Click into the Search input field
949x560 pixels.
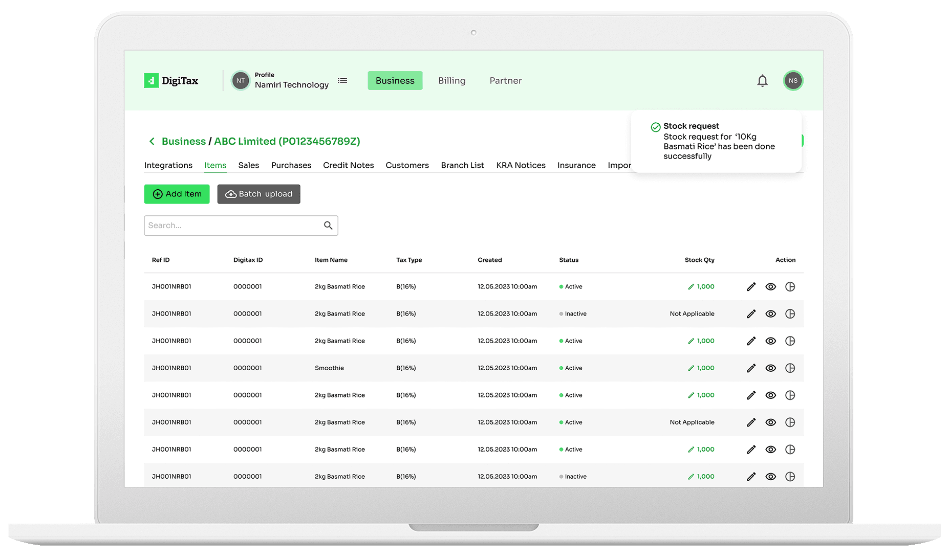233,226
